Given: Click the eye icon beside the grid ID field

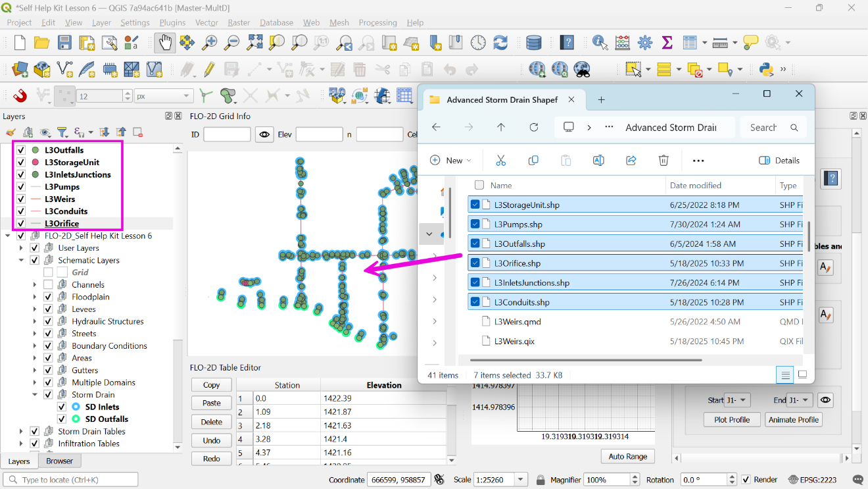Looking at the screenshot, I should pyautogui.click(x=264, y=135).
